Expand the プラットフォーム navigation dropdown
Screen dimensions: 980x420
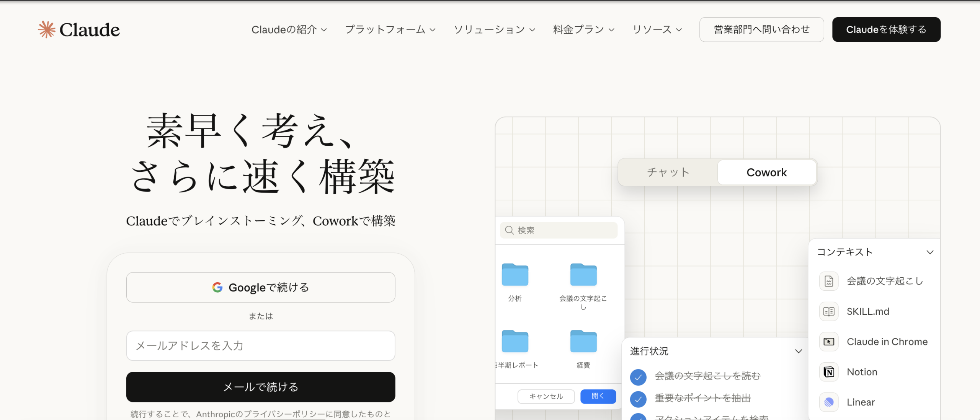385,29
